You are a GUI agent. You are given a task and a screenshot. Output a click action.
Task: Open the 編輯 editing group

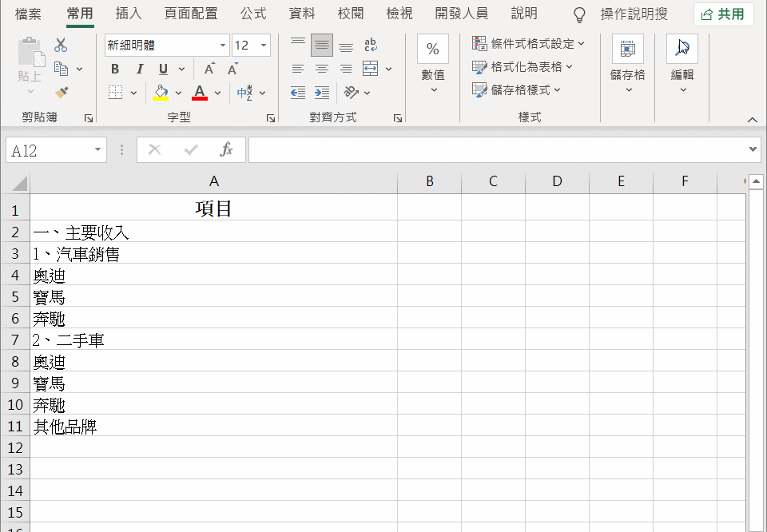click(682, 64)
